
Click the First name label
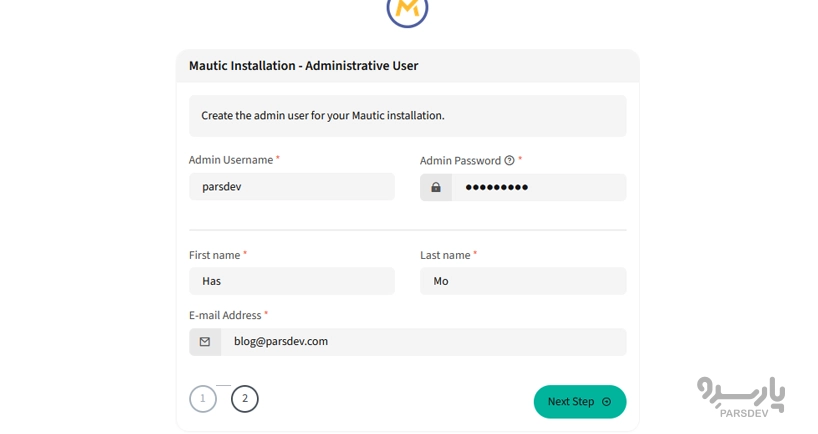[x=214, y=255]
